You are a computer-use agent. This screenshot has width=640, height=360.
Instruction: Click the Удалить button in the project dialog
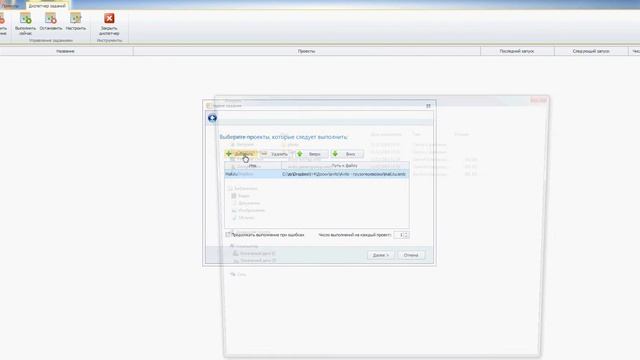tap(275, 154)
